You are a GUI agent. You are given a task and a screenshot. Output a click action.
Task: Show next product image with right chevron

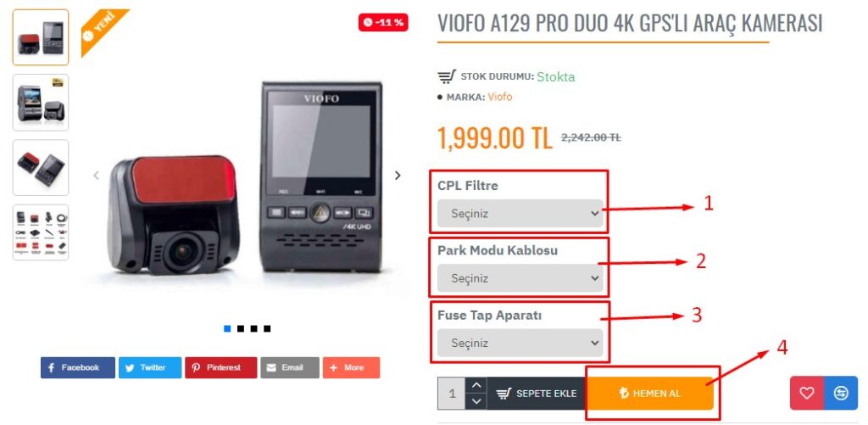398,175
